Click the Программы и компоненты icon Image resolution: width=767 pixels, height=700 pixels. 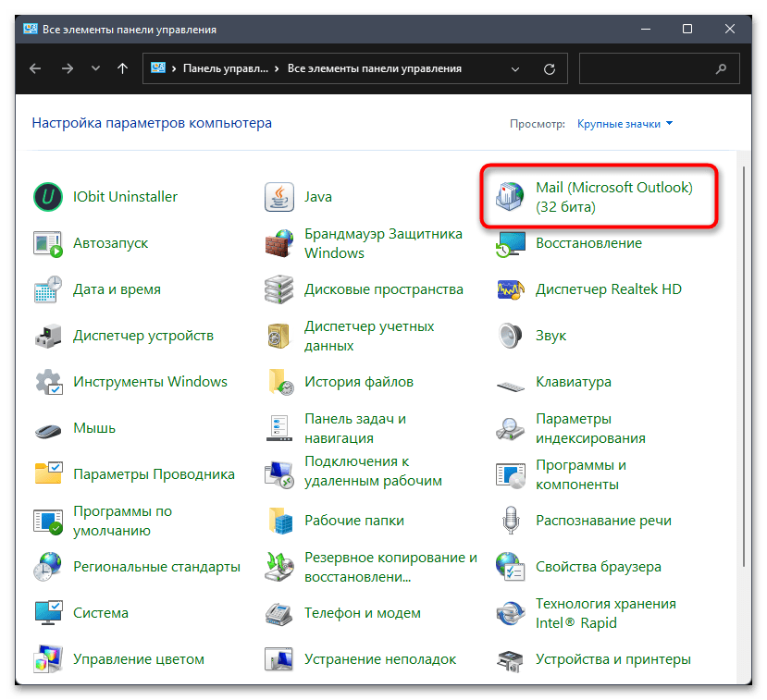coord(510,474)
